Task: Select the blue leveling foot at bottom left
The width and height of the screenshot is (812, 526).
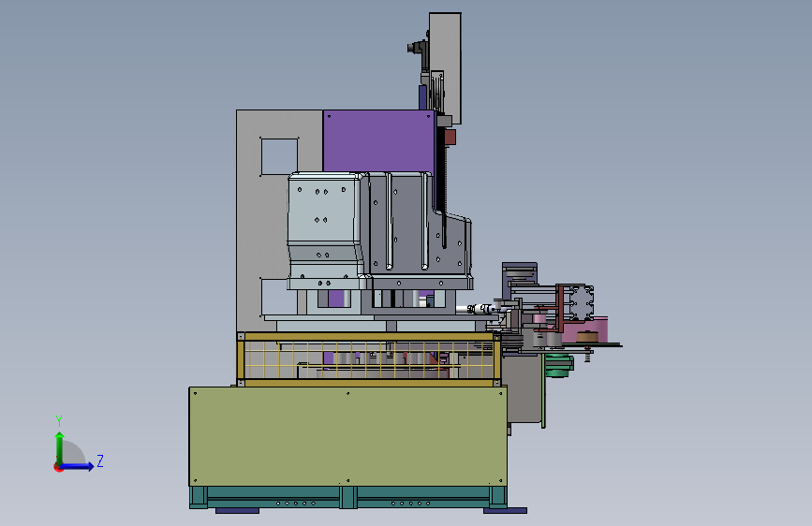Action: 237,511
